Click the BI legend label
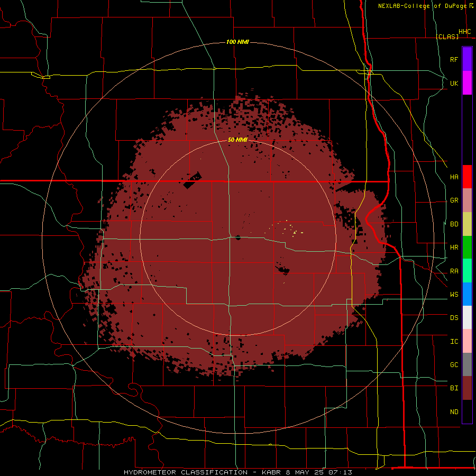Image resolution: width=476 pixels, height=476 pixels. click(454, 388)
